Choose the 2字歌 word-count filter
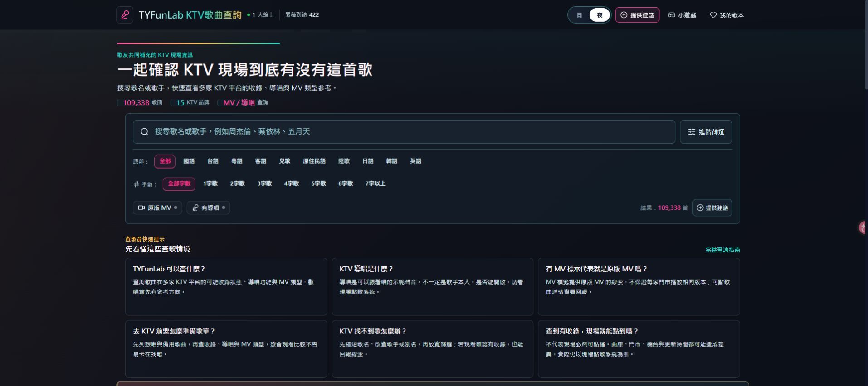Image resolution: width=868 pixels, height=386 pixels. coord(237,184)
